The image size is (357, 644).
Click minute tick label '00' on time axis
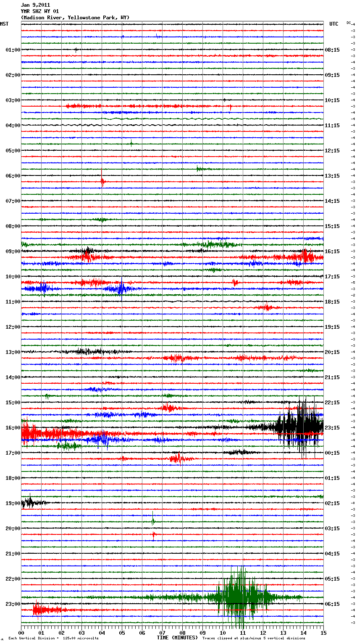[x=21, y=633]
